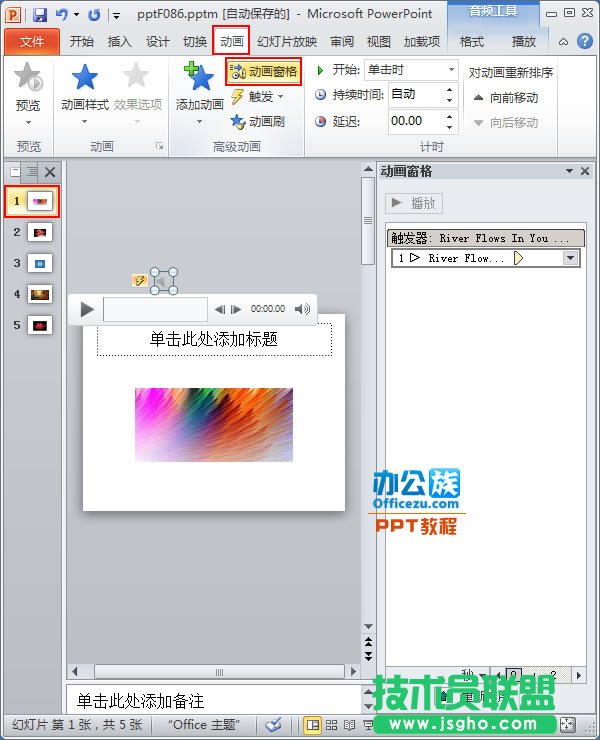Play the audio clip on the slide
The image size is (600, 740).
tap(87, 310)
